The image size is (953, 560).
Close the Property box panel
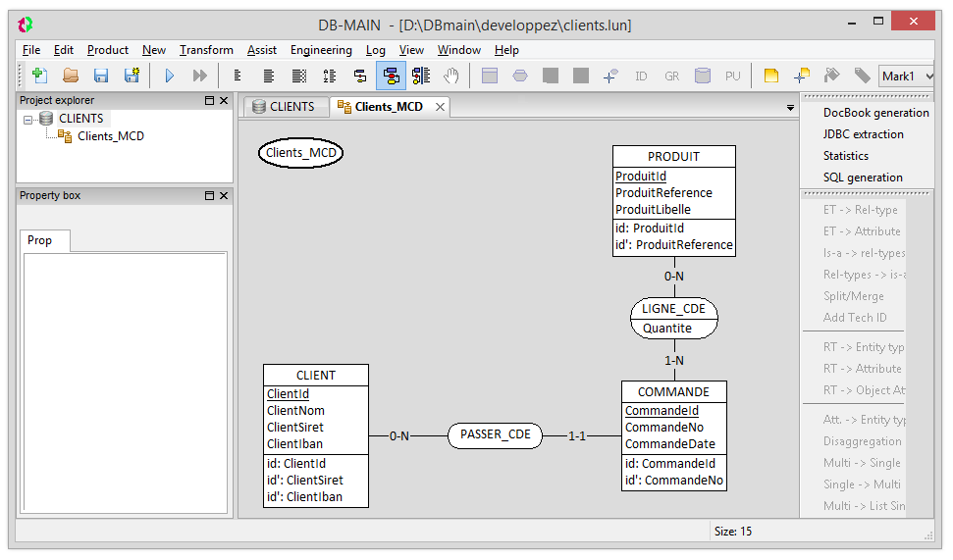pos(224,195)
